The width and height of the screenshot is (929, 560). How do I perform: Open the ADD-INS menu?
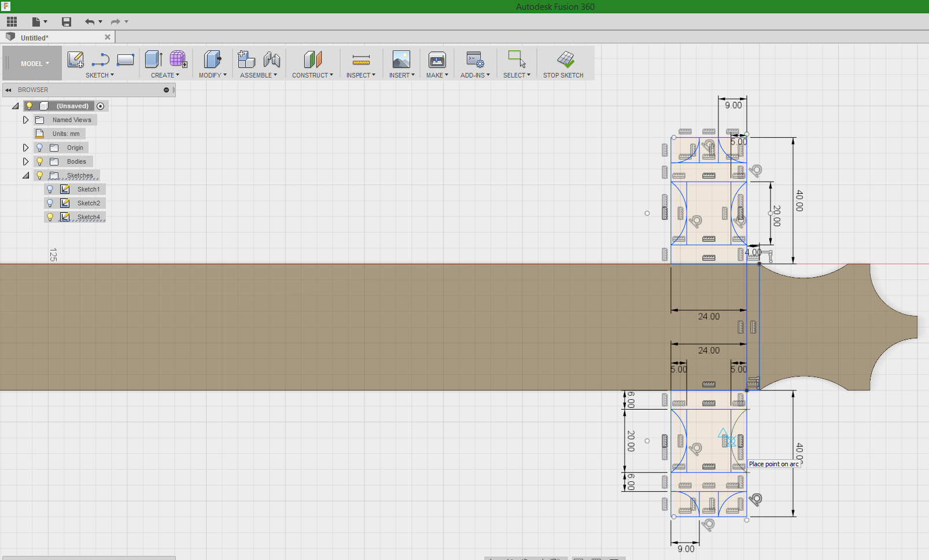tap(475, 75)
